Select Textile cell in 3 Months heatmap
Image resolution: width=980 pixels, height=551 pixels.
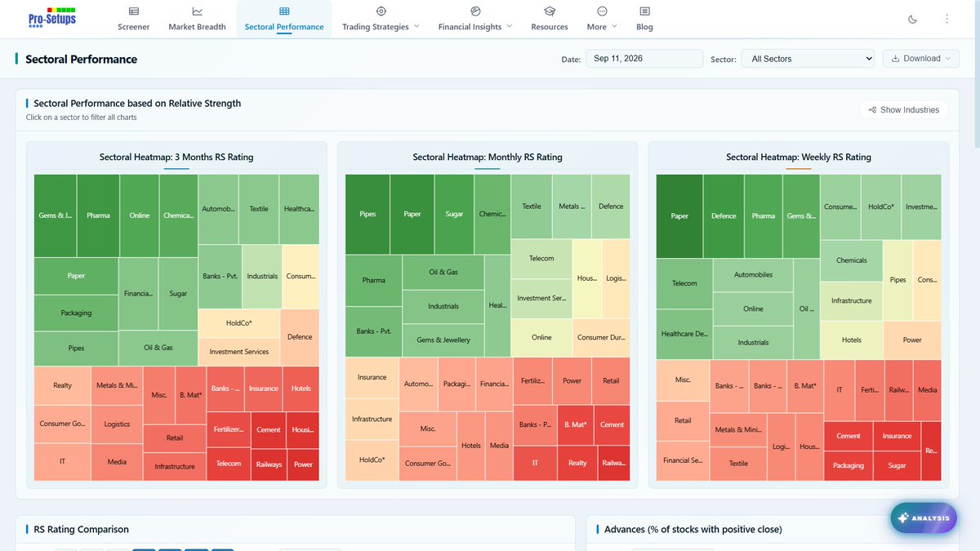(259, 209)
